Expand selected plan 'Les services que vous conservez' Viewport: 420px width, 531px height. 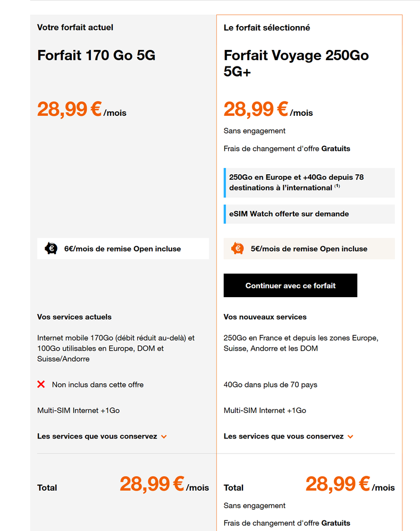point(289,436)
